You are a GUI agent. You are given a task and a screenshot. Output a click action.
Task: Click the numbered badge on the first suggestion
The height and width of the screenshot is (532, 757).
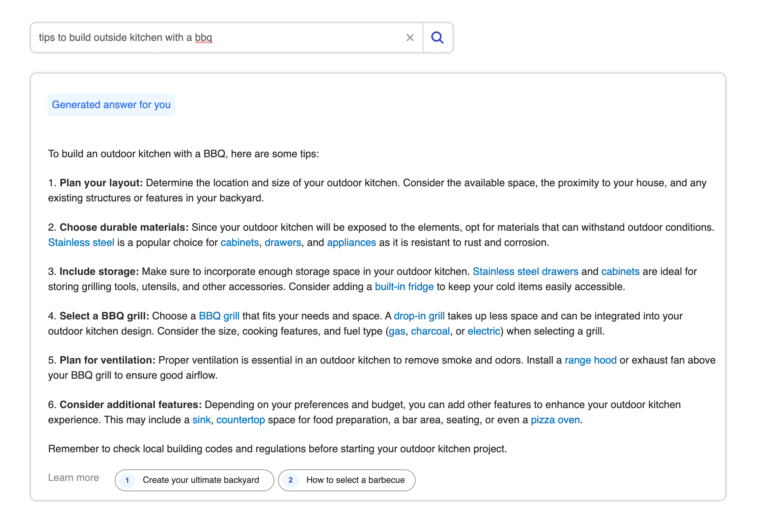127,480
